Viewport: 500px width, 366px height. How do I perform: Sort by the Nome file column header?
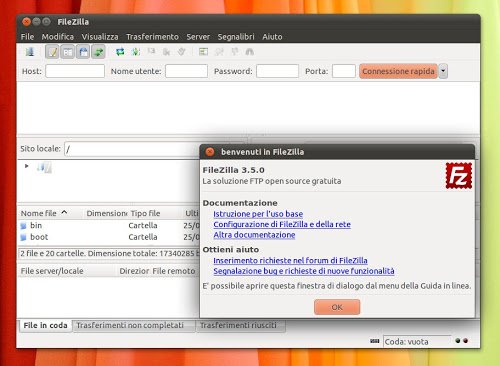[50, 213]
